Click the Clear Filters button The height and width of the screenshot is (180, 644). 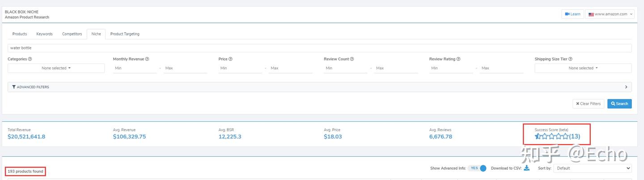588,103
